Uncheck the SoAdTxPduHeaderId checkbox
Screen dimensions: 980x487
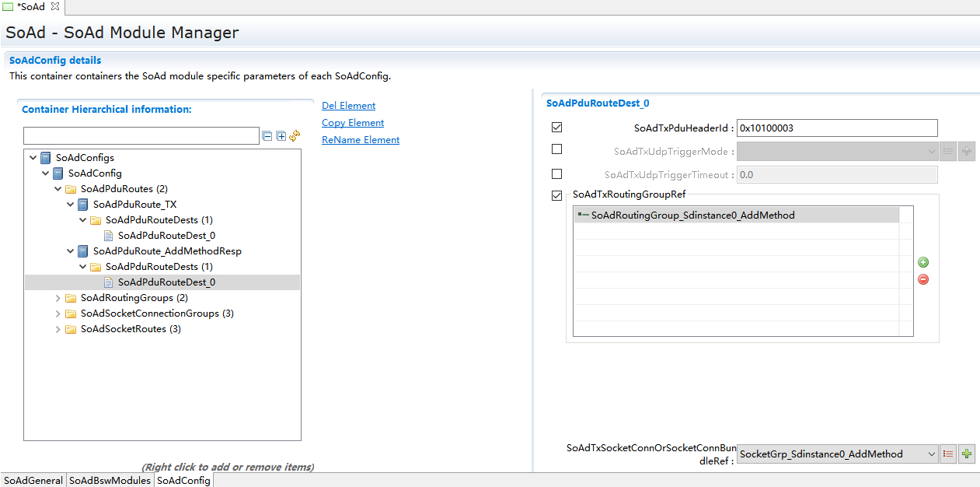click(x=556, y=128)
